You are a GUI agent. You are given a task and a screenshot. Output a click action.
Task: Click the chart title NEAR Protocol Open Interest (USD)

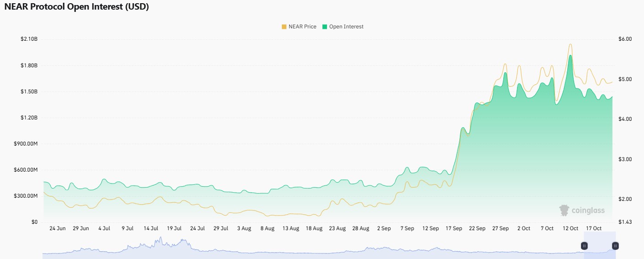[x=77, y=7]
